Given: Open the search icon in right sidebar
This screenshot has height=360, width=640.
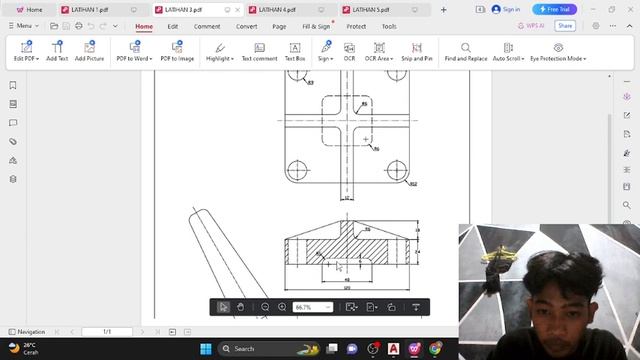Looking at the screenshot, I should [627, 205].
